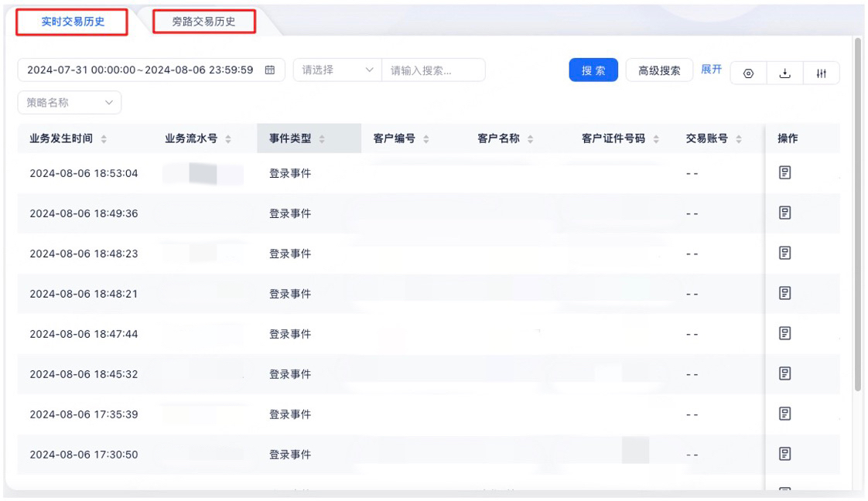The width and height of the screenshot is (868, 501).
Task: Click the 操作 column header
Action: pos(788,138)
